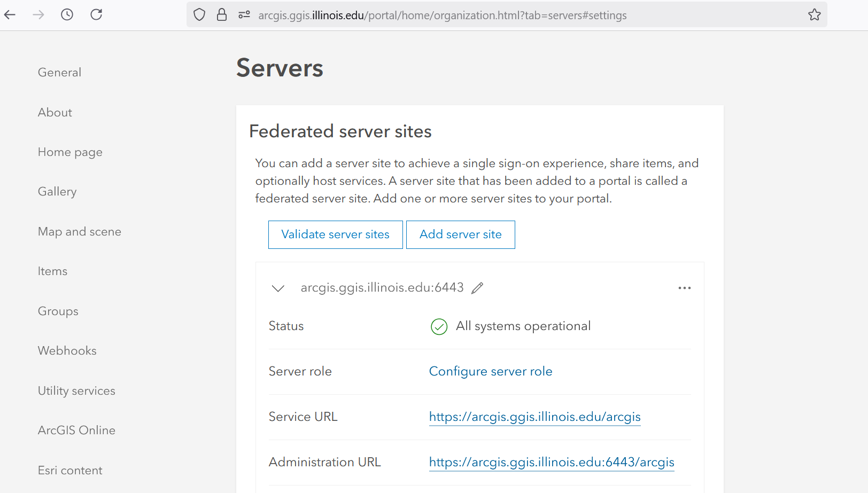868x493 pixels.
Task: Open the three-dot options menu for server
Action: [685, 288]
